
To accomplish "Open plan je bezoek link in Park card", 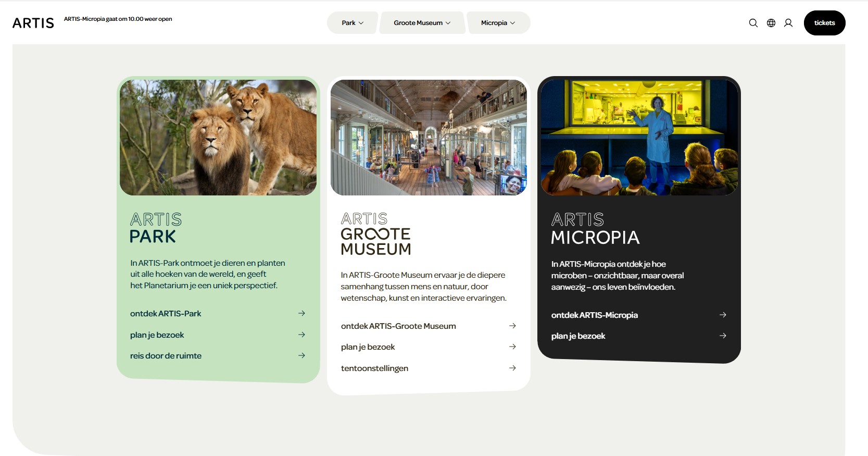I will point(157,335).
